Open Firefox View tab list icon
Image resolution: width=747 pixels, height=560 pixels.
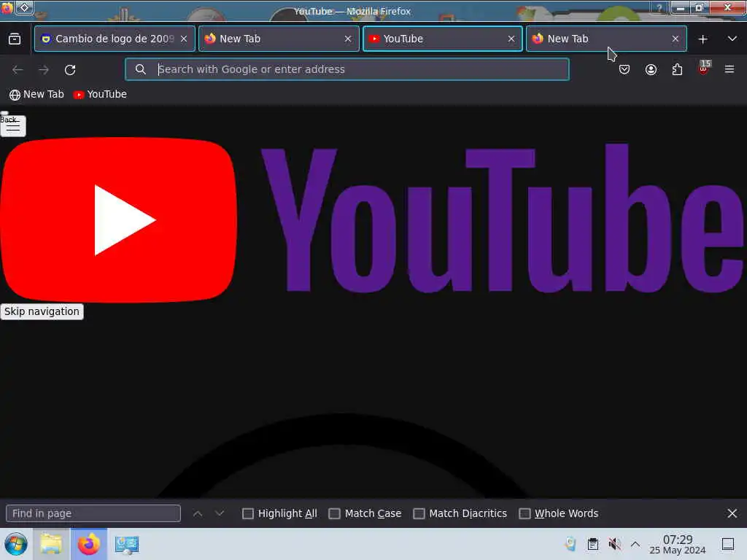15,39
